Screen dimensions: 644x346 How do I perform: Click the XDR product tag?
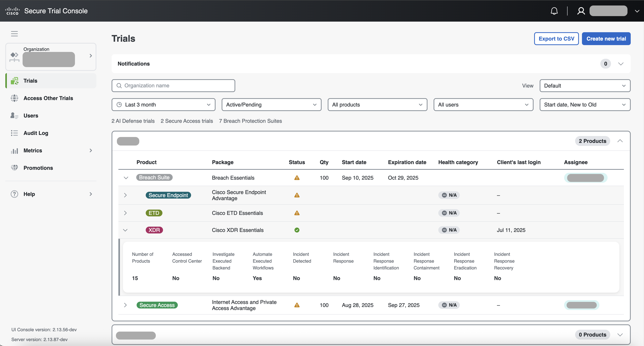point(154,230)
